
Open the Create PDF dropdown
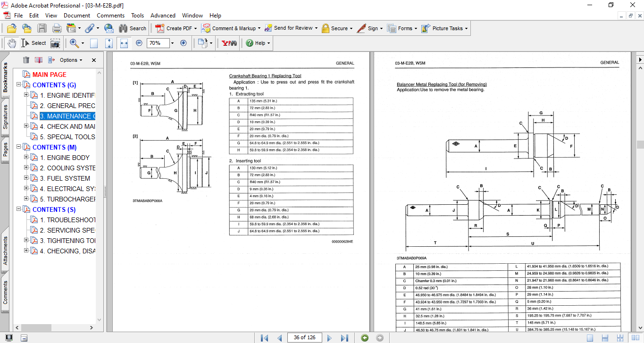[x=196, y=28]
